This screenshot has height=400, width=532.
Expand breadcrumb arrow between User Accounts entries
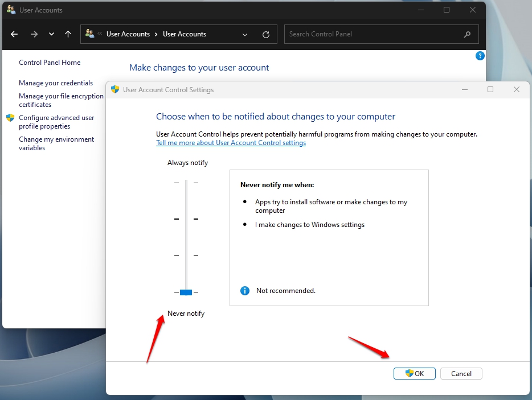(x=156, y=34)
